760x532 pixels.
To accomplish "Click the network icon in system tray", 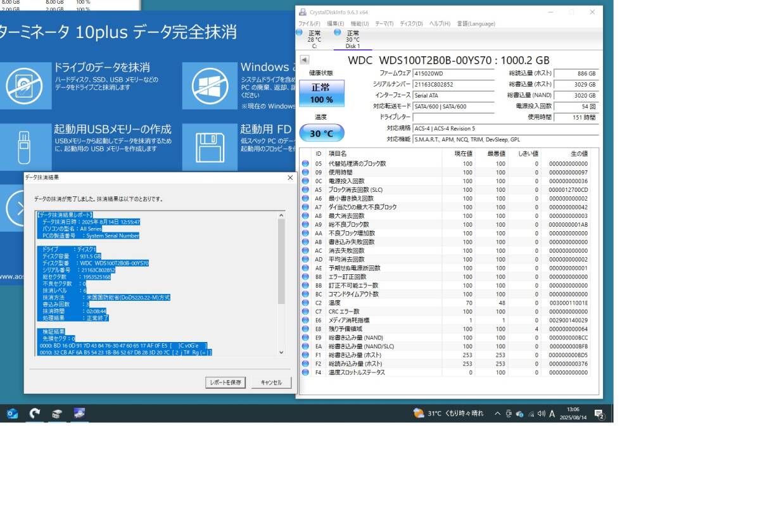I will [x=531, y=414].
